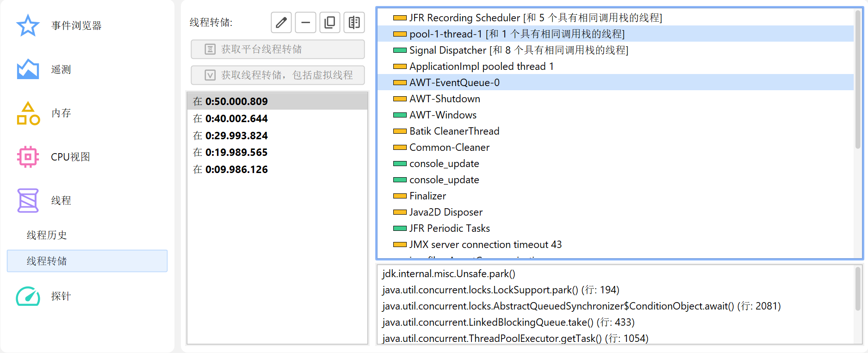The width and height of the screenshot is (868, 353).
Task: Select the 线程转储 sidebar entry
Action: 87,261
